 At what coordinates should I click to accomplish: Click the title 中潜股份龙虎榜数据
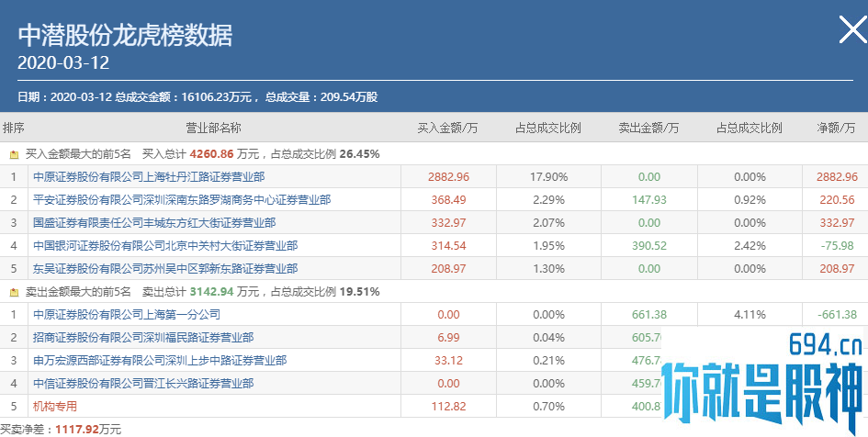click(125, 36)
